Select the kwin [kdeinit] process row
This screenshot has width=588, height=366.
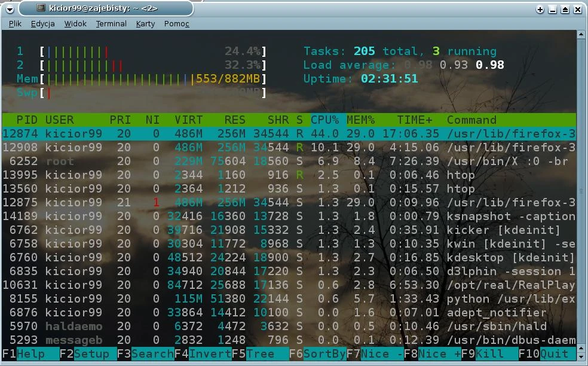(289, 243)
